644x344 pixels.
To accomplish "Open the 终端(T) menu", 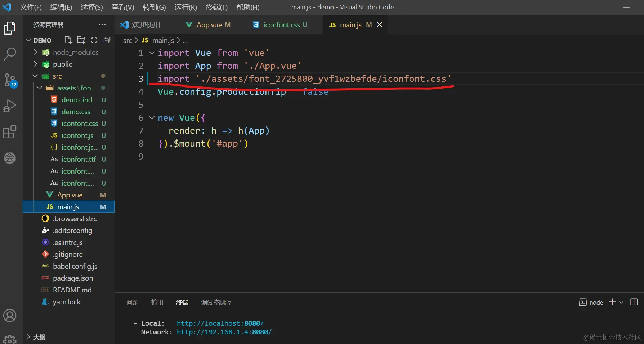I will point(216,7).
